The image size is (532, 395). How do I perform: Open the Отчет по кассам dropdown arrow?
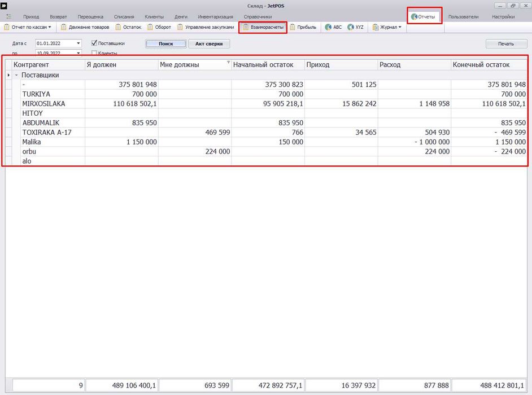pyautogui.click(x=50, y=27)
